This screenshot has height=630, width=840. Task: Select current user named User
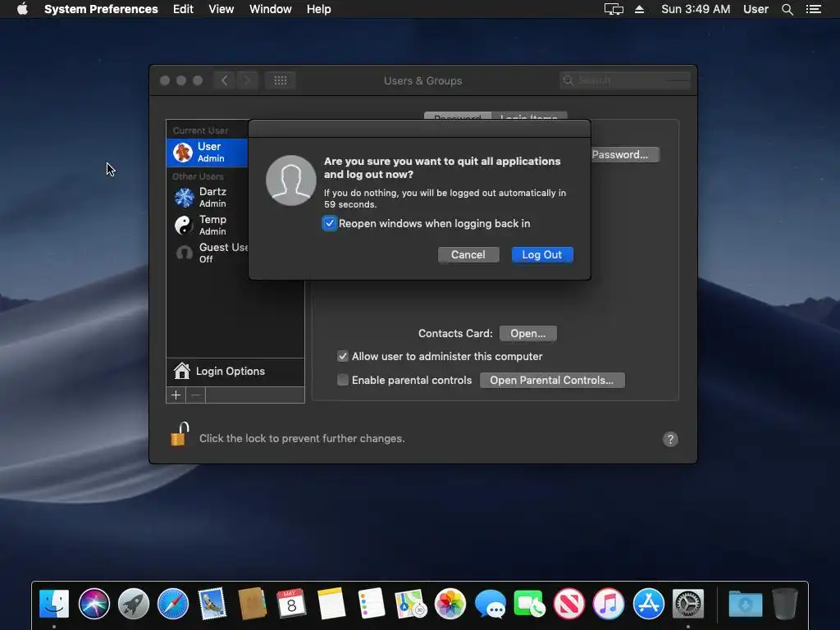[208, 152]
